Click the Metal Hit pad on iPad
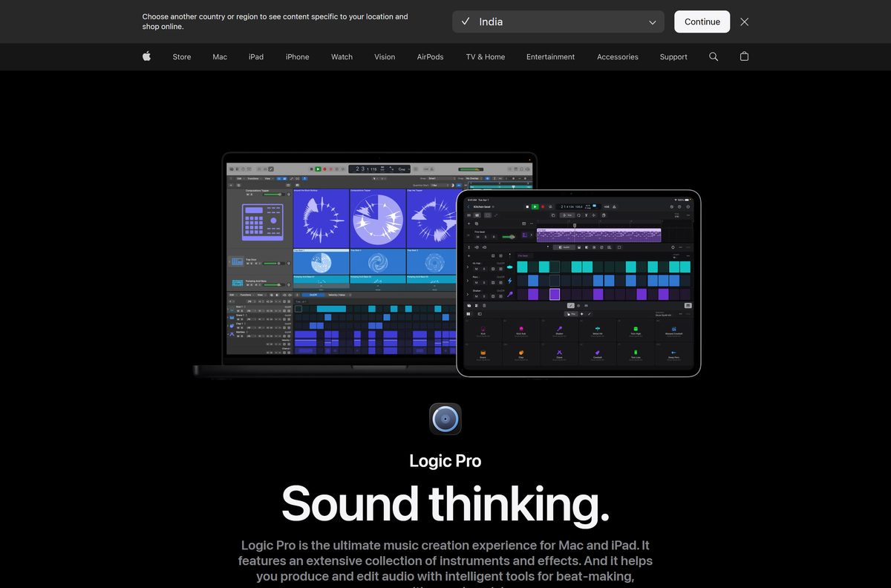891x588 pixels. coord(598,330)
